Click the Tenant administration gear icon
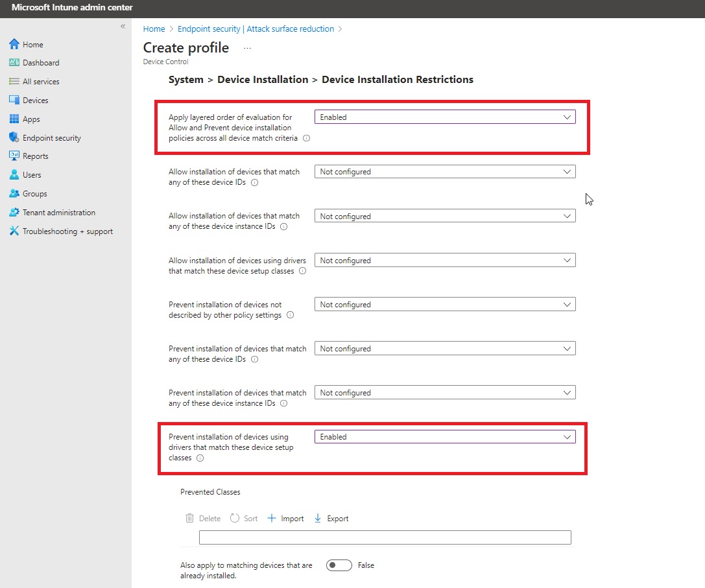This screenshot has width=705, height=588. click(x=14, y=212)
